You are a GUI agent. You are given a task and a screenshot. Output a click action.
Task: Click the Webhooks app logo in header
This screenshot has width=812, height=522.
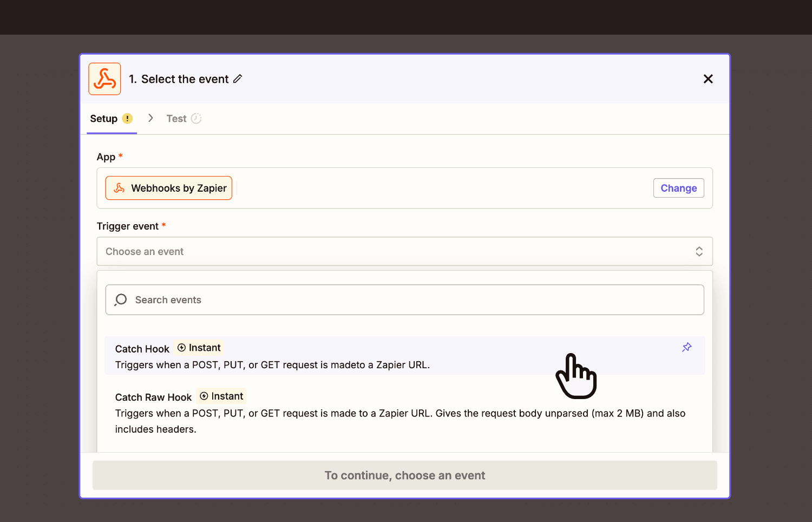tap(104, 79)
